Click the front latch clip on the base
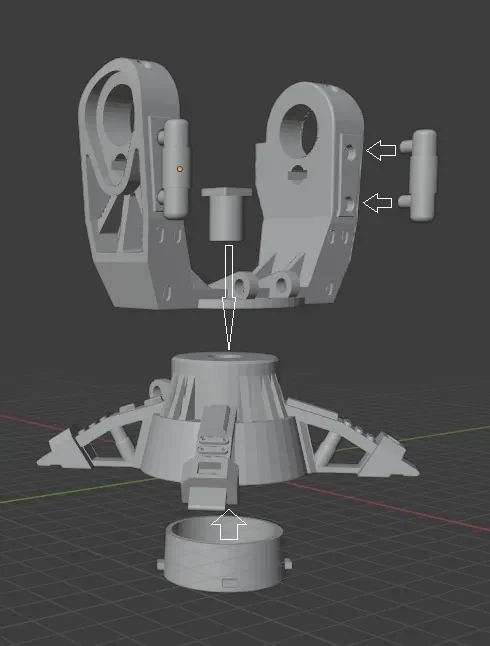The width and height of the screenshot is (490, 646). [x=212, y=457]
